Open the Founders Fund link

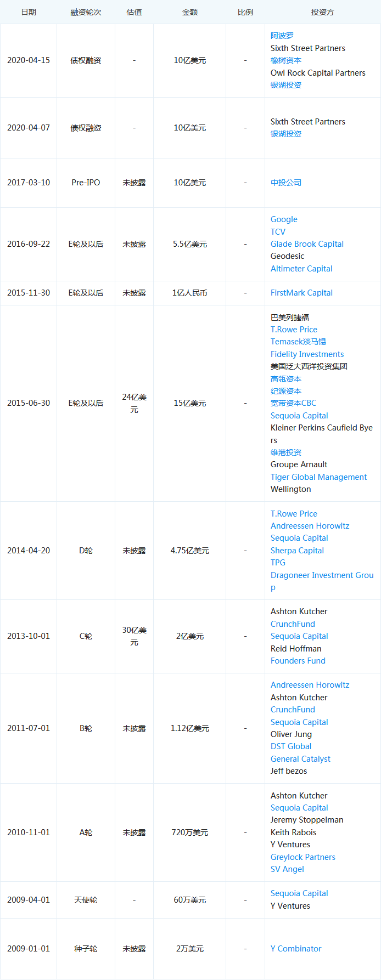[x=298, y=661]
